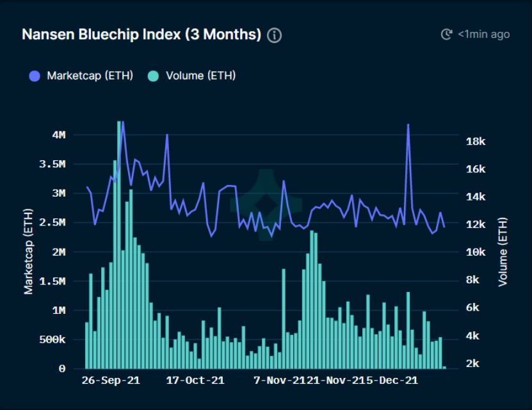Viewport: 532px width, 410px height.
Task: Click the tallest volume bar in late September
Action: tap(119, 245)
